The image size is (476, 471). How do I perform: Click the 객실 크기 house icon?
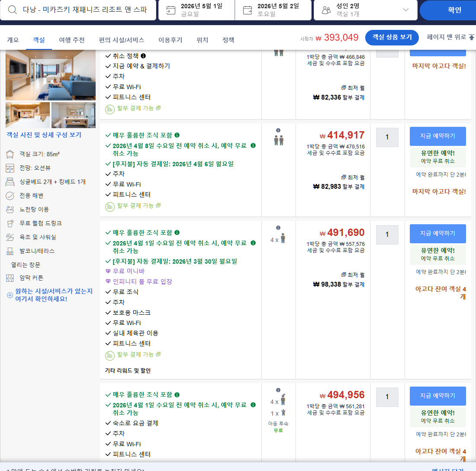(10, 154)
